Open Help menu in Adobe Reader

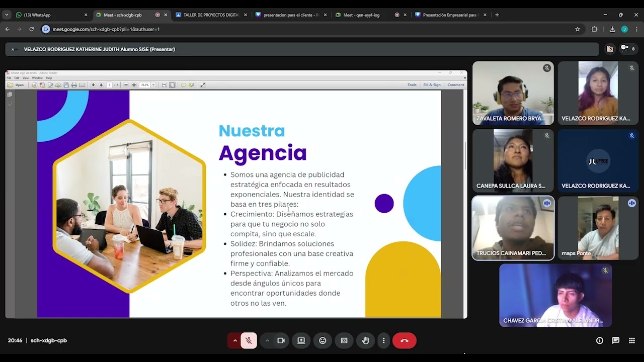click(x=49, y=78)
